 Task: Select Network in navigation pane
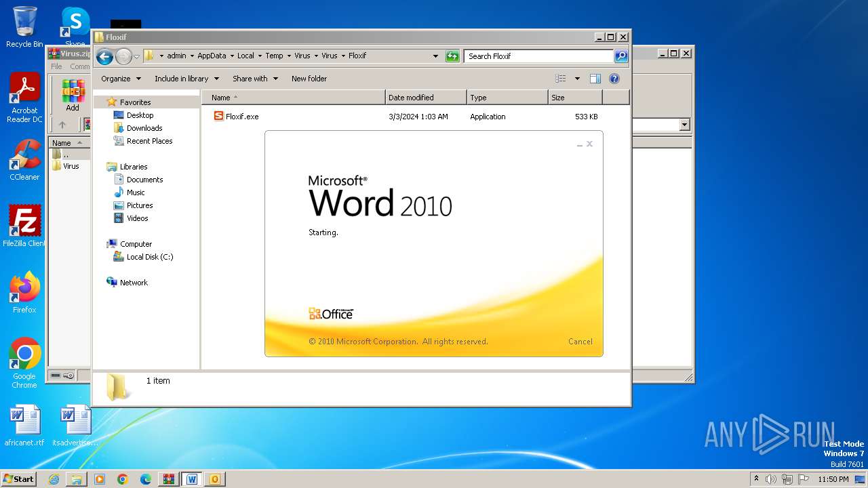[134, 283]
